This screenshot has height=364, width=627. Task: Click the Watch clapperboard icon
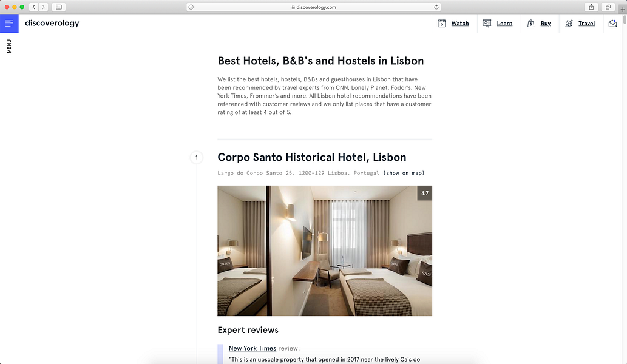coord(441,24)
